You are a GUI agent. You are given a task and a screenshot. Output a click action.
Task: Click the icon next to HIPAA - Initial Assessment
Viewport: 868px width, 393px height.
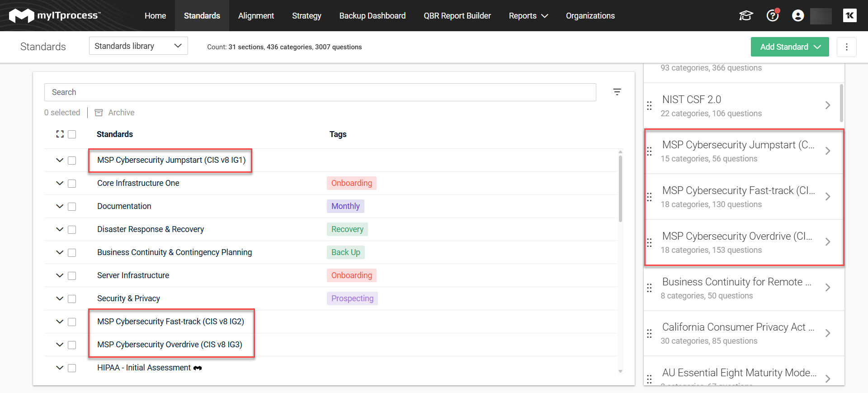pos(198,368)
